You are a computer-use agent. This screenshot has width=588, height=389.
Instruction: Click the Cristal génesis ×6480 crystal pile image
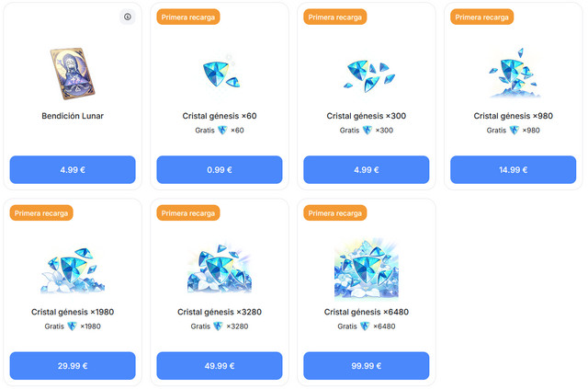(x=366, y=267)
